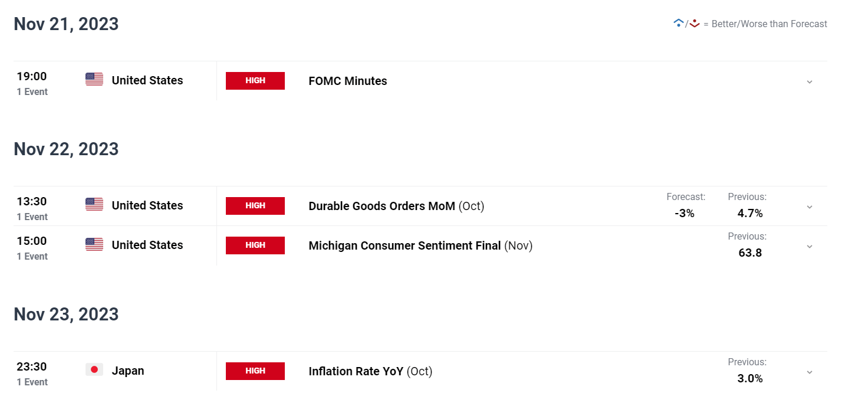Open Inflation Rate YoY event title
Viewport: 868px width, 393px height.
click(356, 371)
